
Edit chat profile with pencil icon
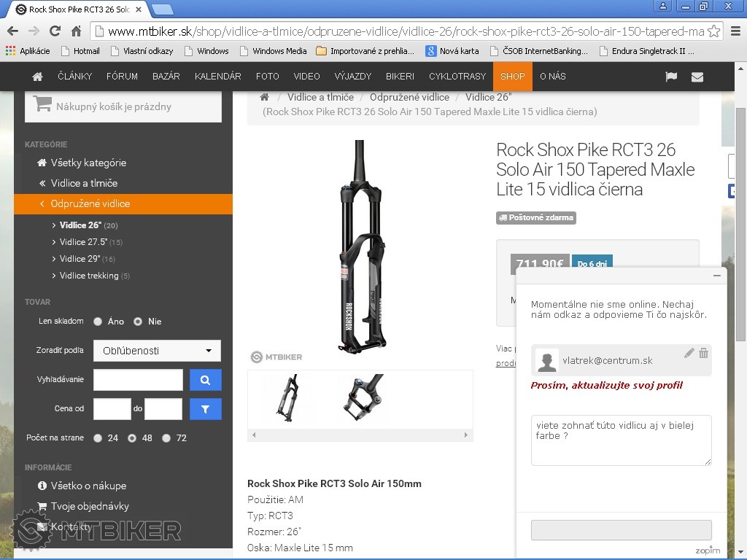(689, 353)
